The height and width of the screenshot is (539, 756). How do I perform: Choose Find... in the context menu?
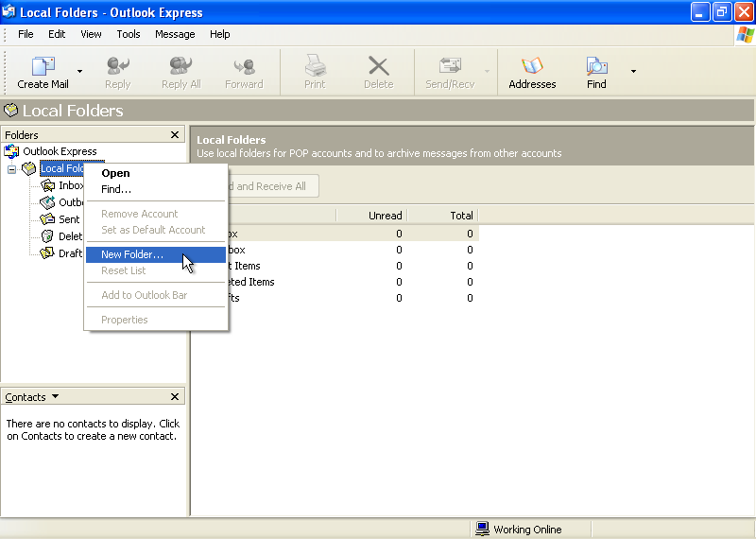[156, 189]
